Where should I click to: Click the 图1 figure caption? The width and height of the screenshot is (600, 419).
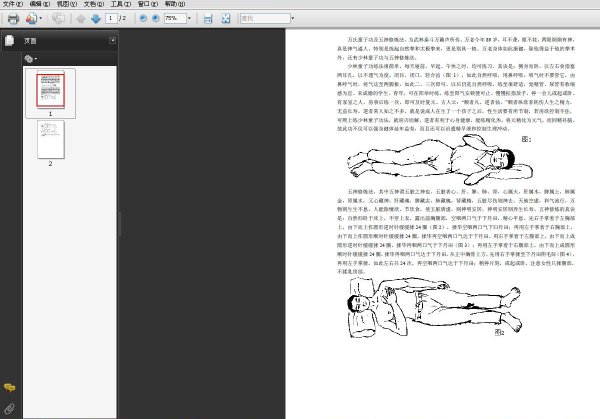click(527, 139)
